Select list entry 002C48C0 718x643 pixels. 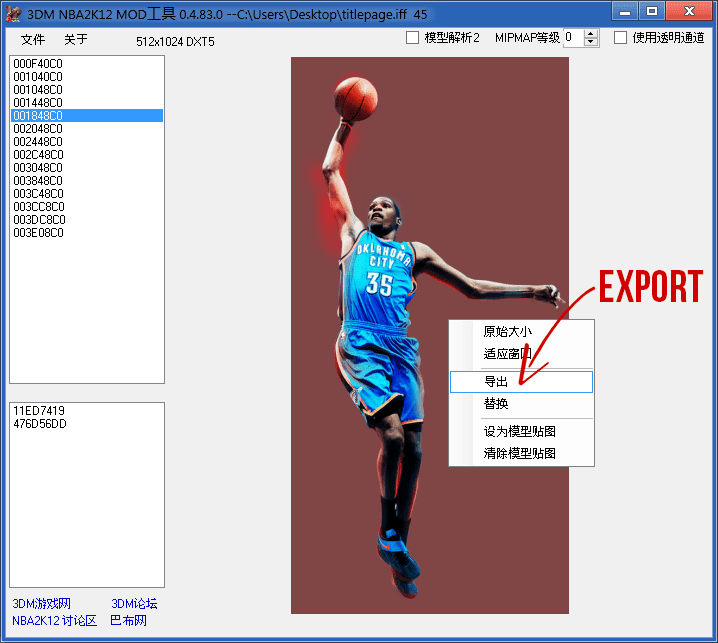87,155
